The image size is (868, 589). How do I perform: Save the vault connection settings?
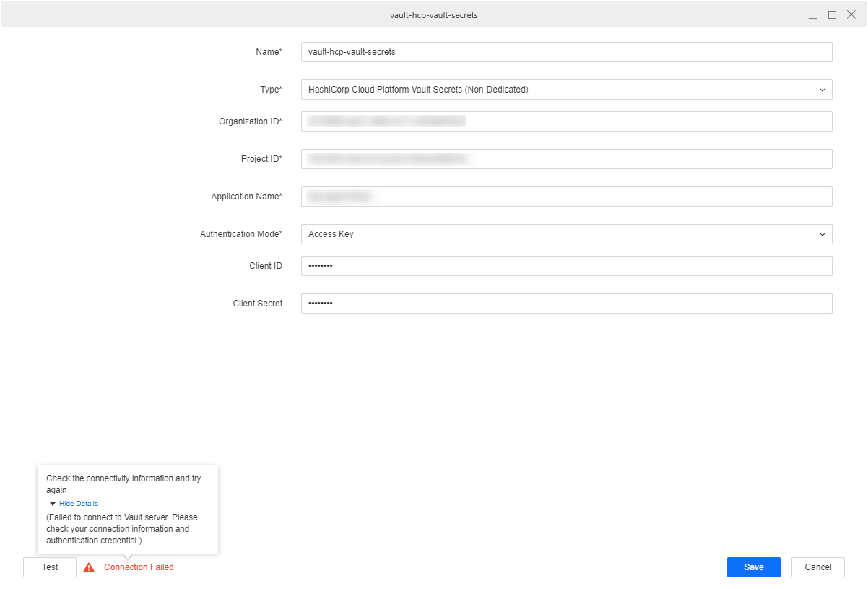point(753,567)
